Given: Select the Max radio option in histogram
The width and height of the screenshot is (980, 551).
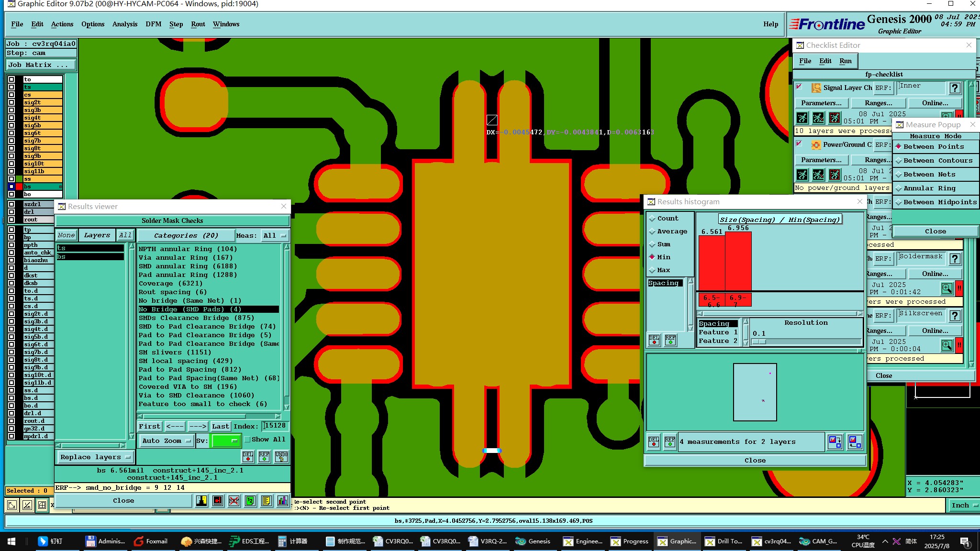Looking at the screenshot, I should (652, 270).
